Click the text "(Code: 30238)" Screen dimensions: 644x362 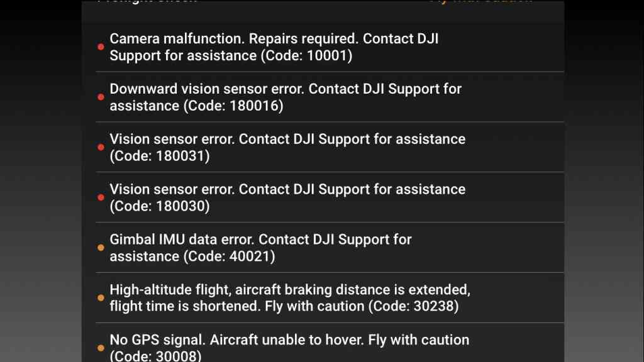414,307
